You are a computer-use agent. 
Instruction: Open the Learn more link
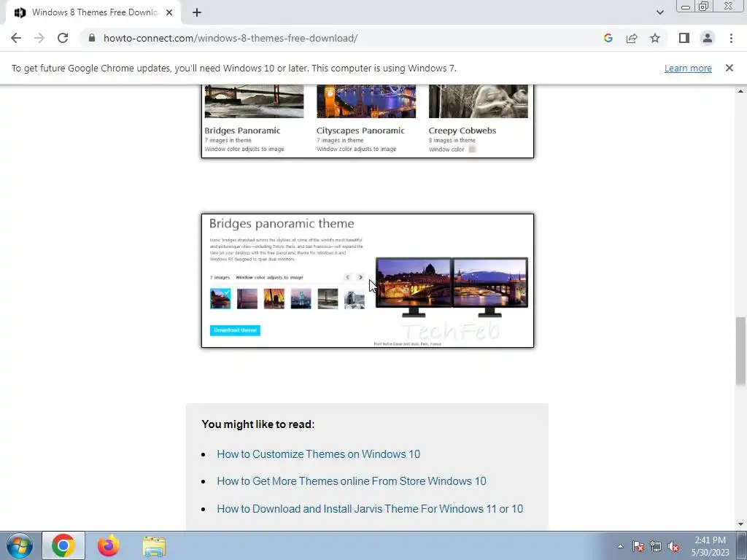pyautogui.click(x=688, y=68)
